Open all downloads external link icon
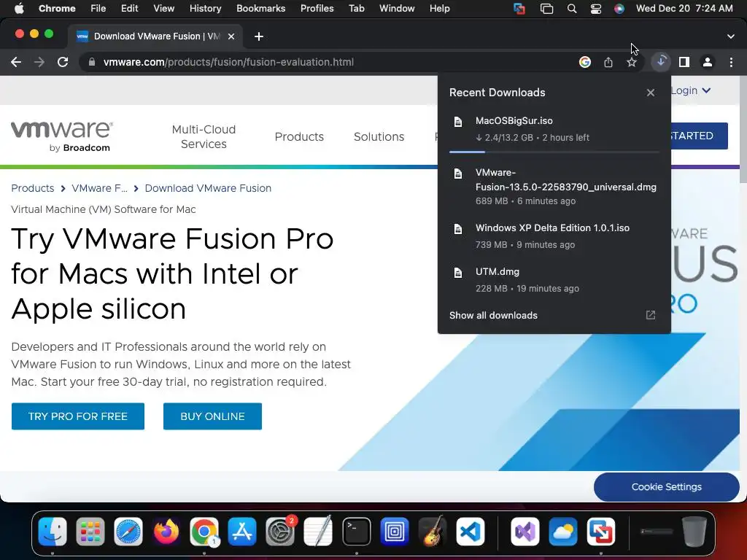Viewport: 747px width, 560px height. [x=650, y=315]
